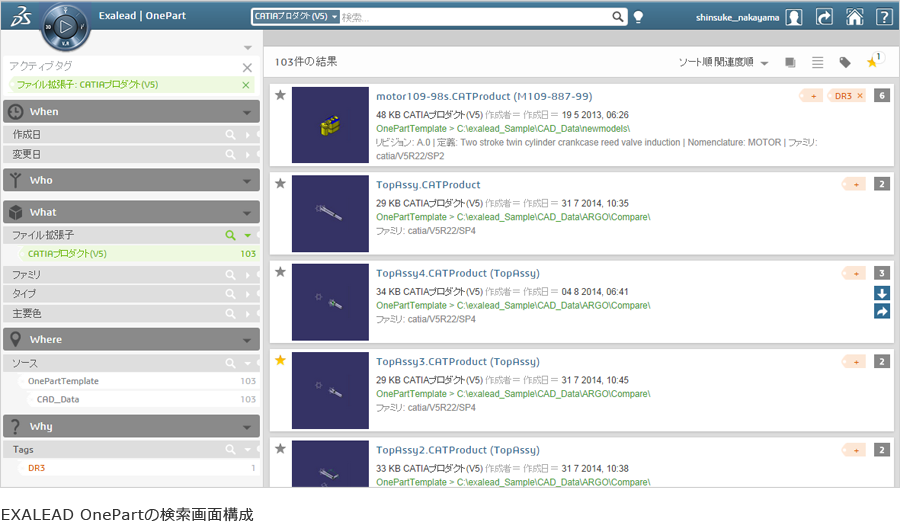Viewport: 900px width, 522px height.
Task: Open TopAssy3.CATProduct (TopAssy) link
Action: pyautogui.click(x=457, y=362)
